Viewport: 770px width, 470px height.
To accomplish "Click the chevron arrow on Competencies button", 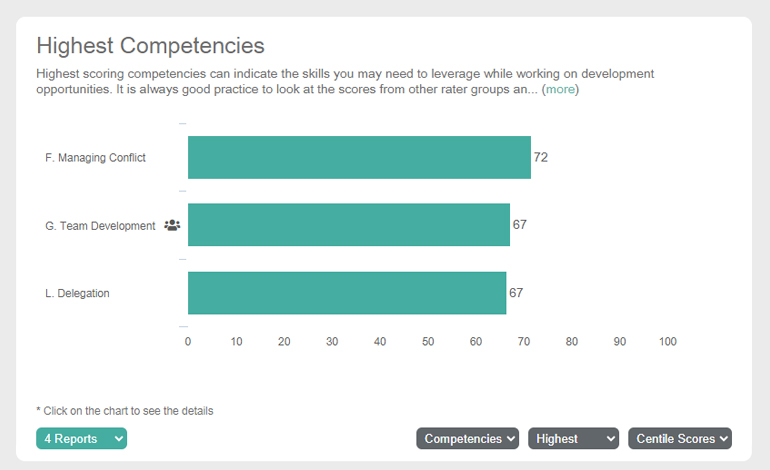I will [x=511, y=439].
